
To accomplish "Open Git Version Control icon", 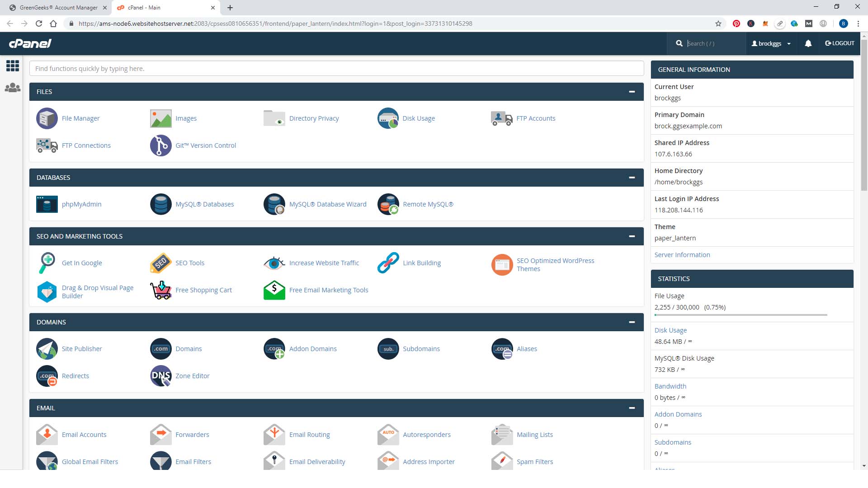I will [160, 145].
